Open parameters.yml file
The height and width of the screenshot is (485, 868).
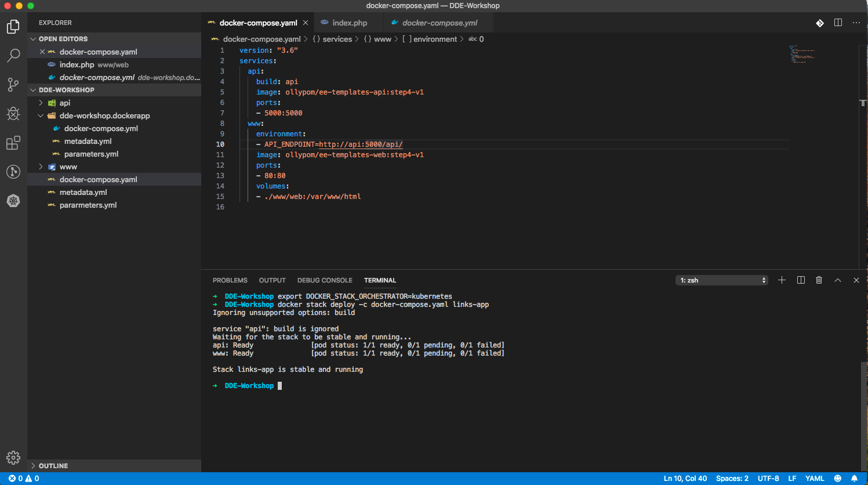pos(114,154)
